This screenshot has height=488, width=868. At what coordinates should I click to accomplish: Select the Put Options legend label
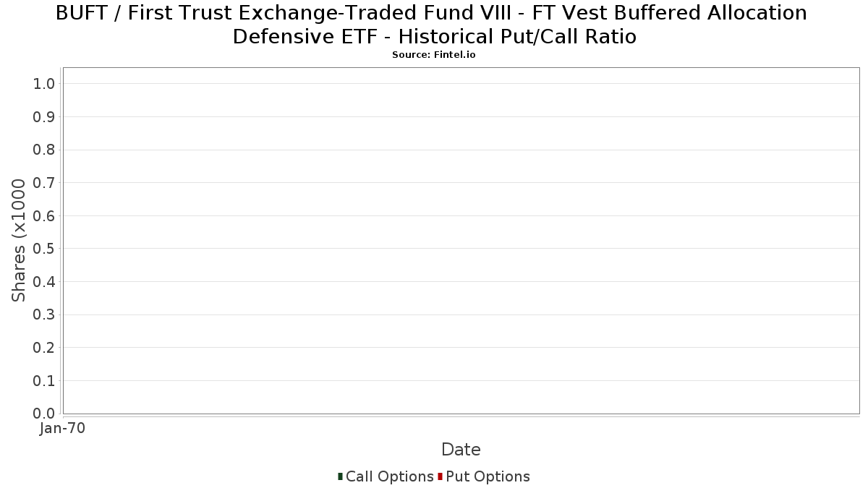(488, 476)
